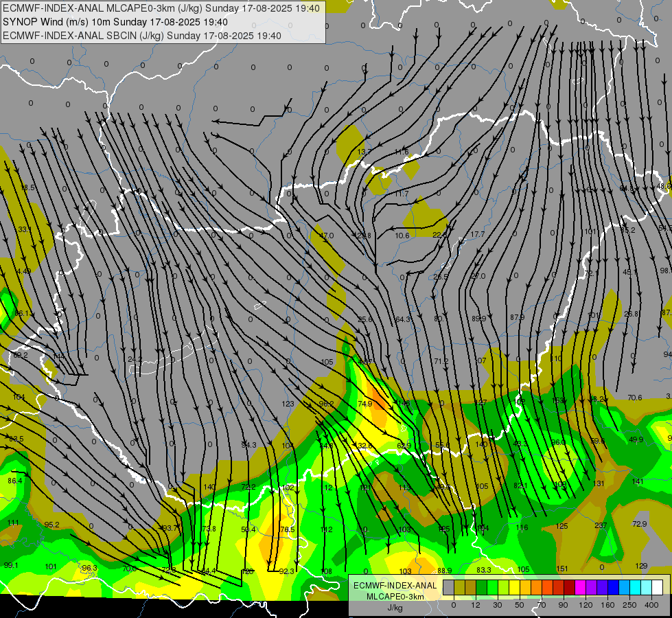Click the map value 86.1
The image size is (672, 618).
pyautogui.click(x=22, y=314)
